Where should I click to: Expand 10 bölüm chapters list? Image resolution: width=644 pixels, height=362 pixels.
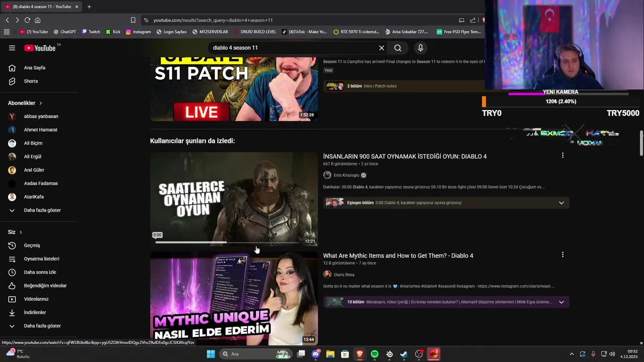tap(561, 302)
